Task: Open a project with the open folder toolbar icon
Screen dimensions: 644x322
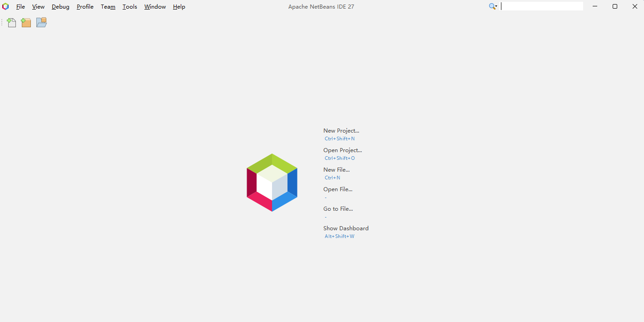Action: tap(41, 22)
